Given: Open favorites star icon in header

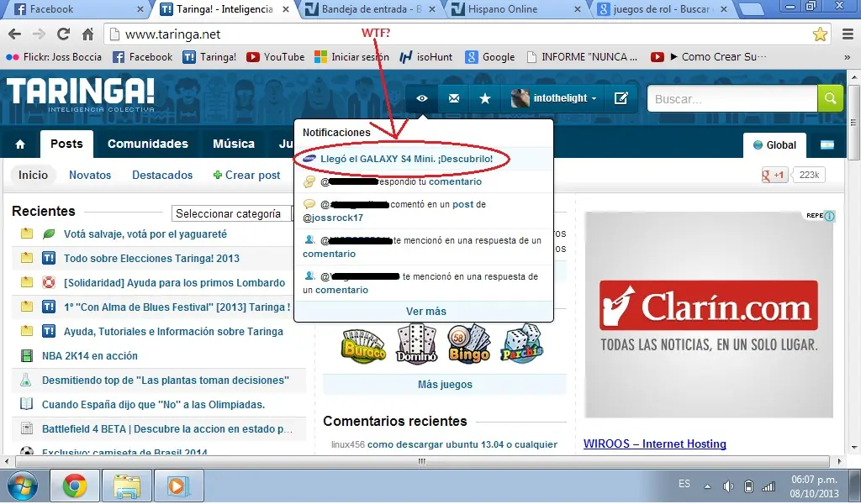Looking at the screenshot, I should [485, 99].
